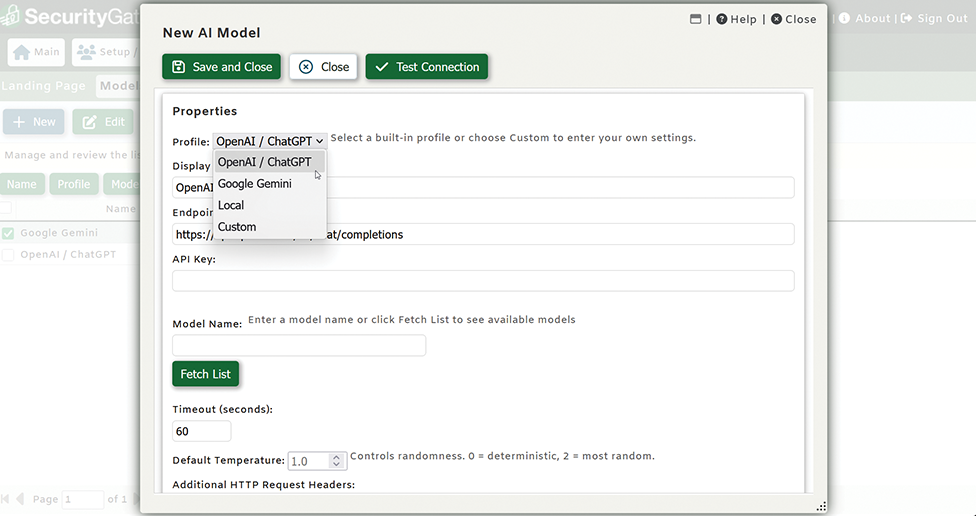Click the Close button beside Save and Close

click(x=324, y=67)
